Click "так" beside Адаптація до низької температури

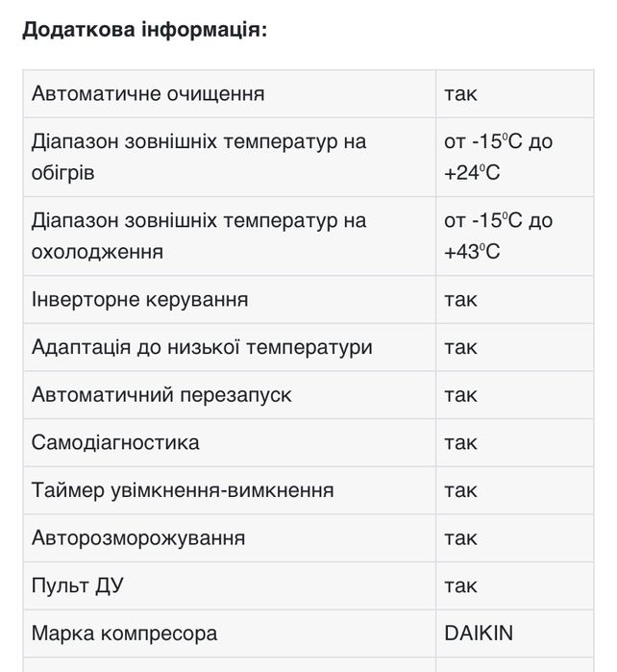pyautogui.click(x=460, y=347)
